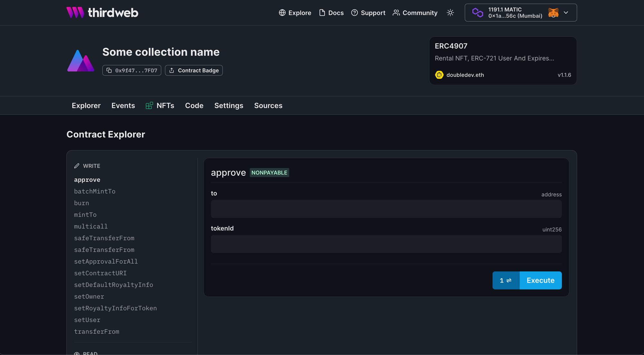Click the Contract Badge button
The height and width of the screenshot is (355, 644).
tap(194, 70)
